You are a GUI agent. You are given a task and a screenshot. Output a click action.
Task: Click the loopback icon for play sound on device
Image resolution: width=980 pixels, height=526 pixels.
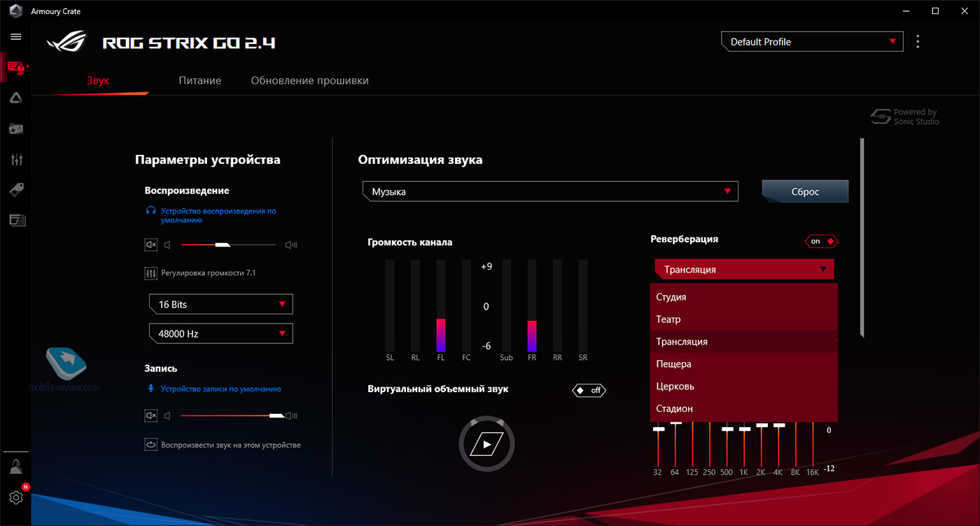click(x=151, y=444)
